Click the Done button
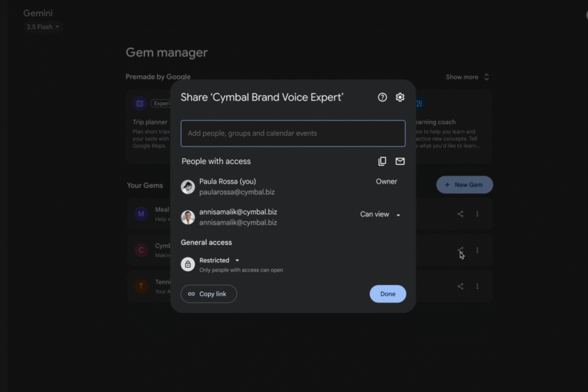 387,294
